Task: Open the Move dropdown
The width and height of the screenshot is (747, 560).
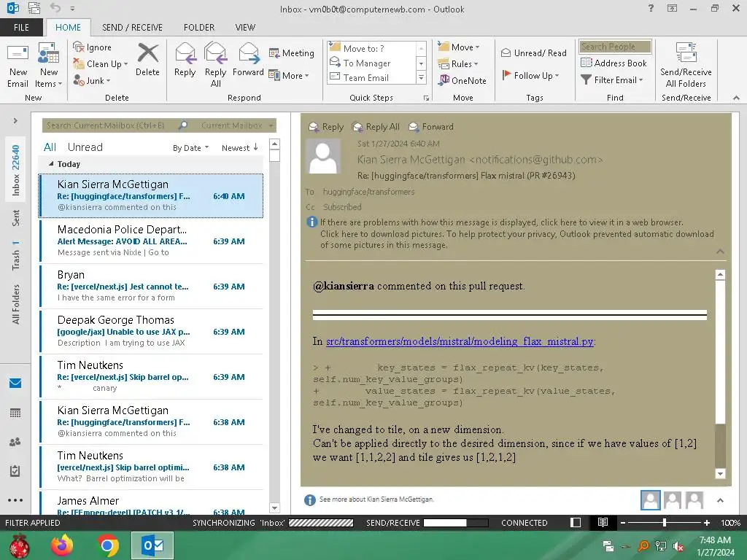Action: point(459,47)
